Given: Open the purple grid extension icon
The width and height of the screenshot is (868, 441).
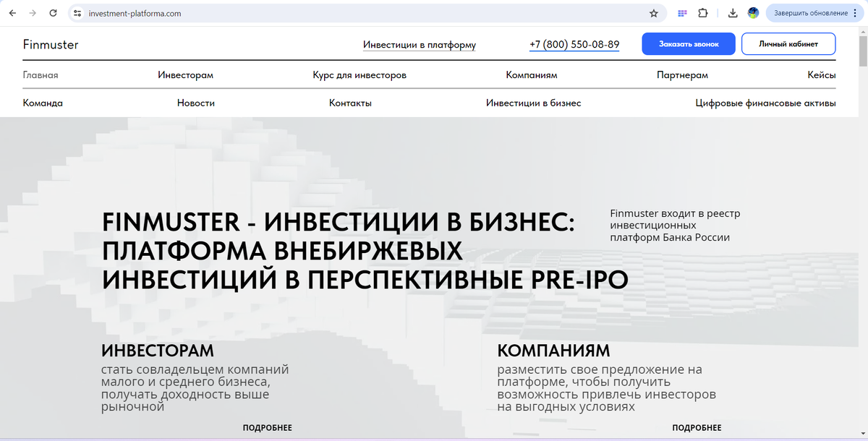Looking at the screenshot, I should pos(682,13).
